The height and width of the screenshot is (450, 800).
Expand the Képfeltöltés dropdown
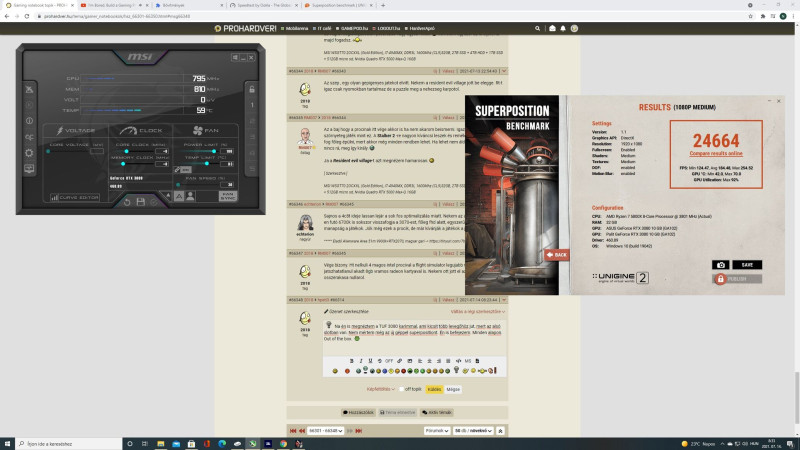point(380,389)
